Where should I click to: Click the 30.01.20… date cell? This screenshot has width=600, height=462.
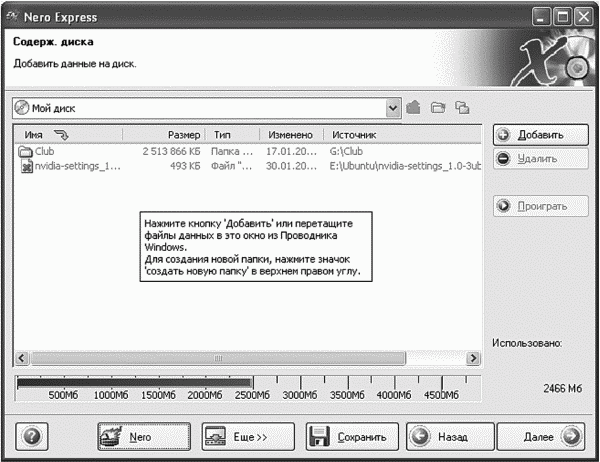[x=292, y=166]
